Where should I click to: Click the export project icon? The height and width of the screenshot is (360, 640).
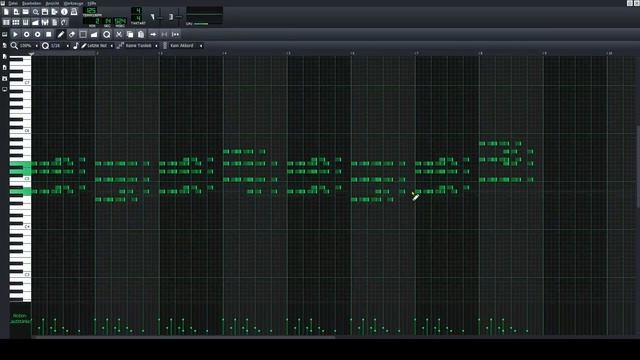click(x=55, y=12)
